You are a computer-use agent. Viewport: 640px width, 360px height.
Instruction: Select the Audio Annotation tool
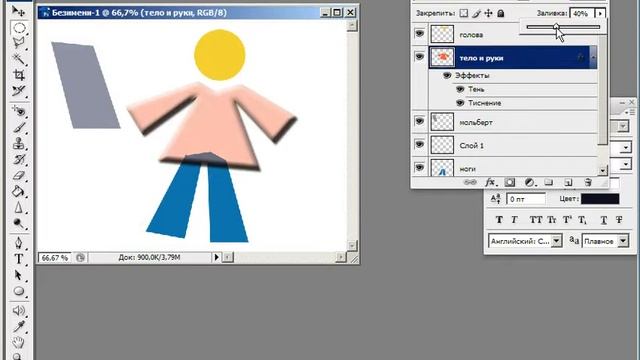coord(19,311)
